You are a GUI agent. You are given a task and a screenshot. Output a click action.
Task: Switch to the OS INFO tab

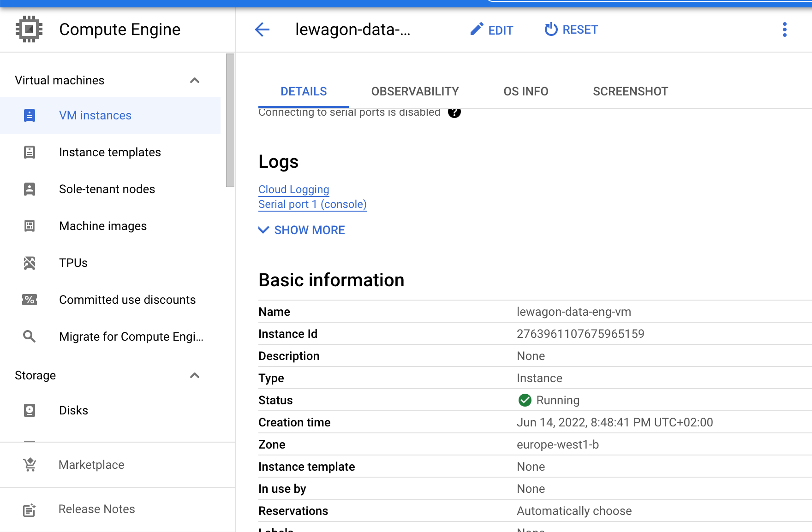tap(526, 91)
